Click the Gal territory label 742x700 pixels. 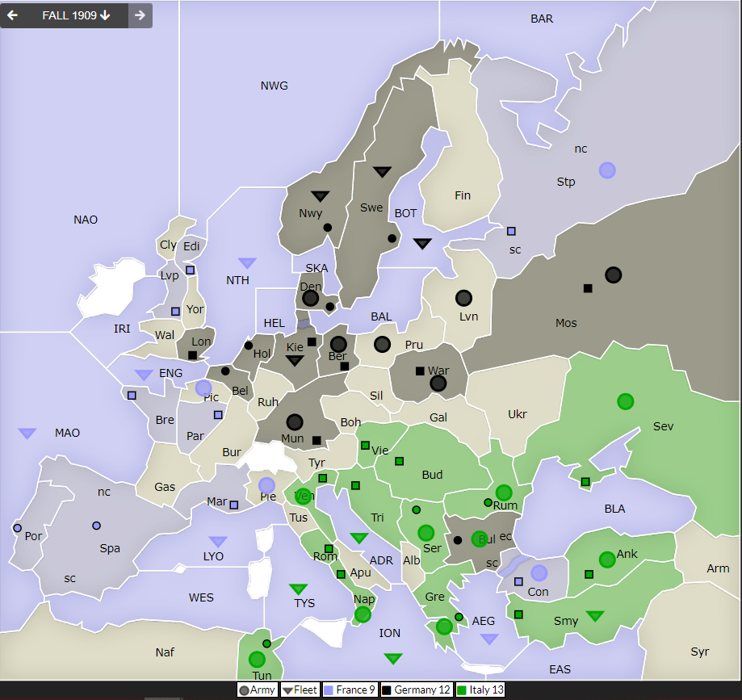pos(438,417)
